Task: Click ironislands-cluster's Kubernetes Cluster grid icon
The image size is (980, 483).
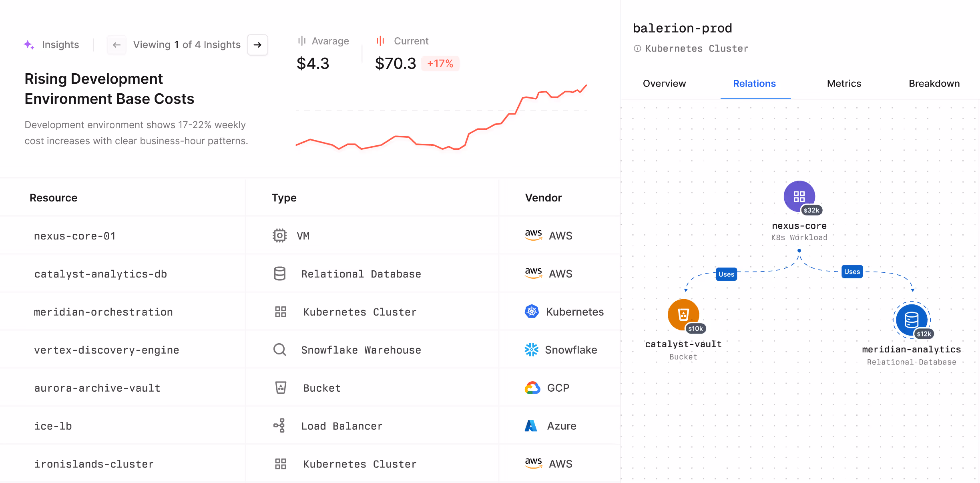Action: coord(281,464)
